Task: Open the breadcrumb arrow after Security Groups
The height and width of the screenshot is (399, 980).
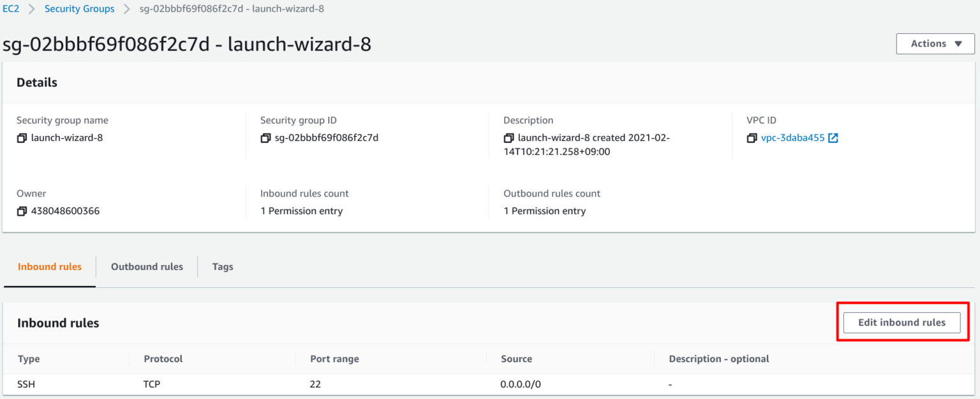Action: point(126,9)
